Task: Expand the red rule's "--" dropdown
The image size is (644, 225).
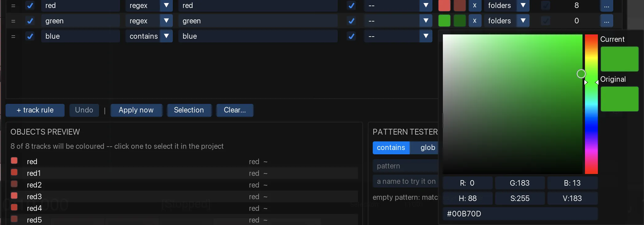Action: 398,6
